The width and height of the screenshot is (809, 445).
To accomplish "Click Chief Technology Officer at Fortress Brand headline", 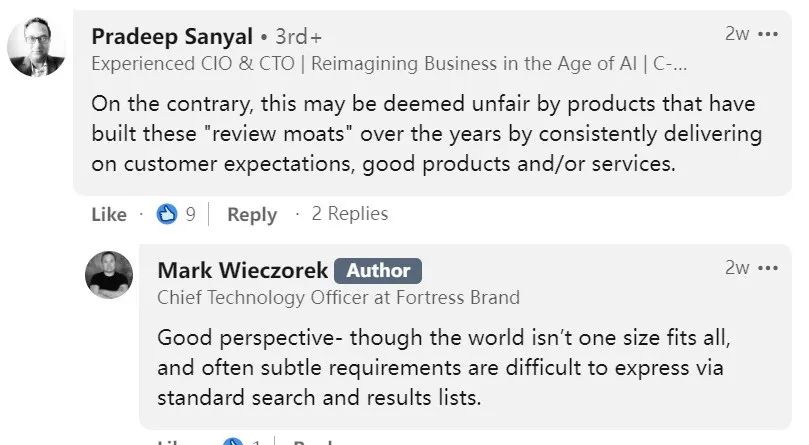I will click(x=338, y=297).
